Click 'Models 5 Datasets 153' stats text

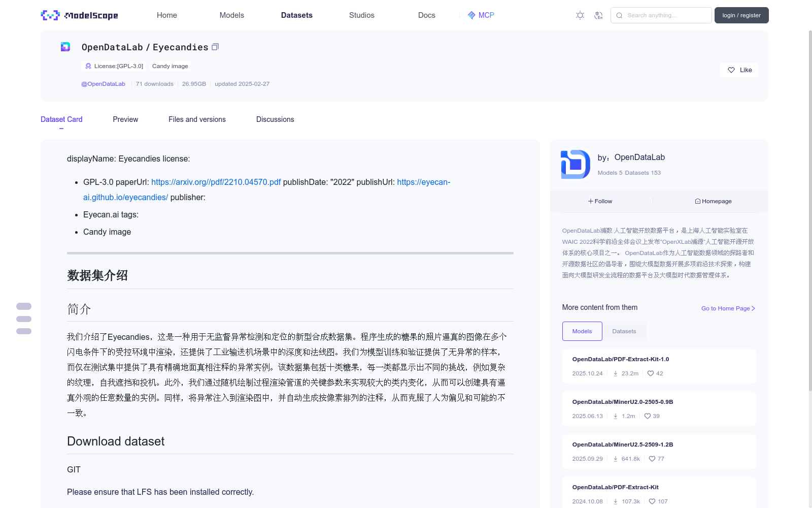coord(629,173)
